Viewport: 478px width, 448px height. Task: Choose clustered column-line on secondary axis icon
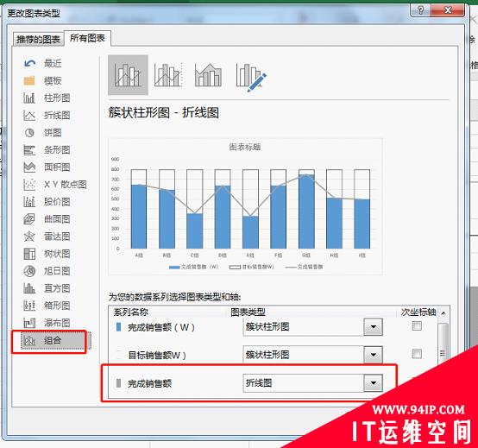click(168, 75)
